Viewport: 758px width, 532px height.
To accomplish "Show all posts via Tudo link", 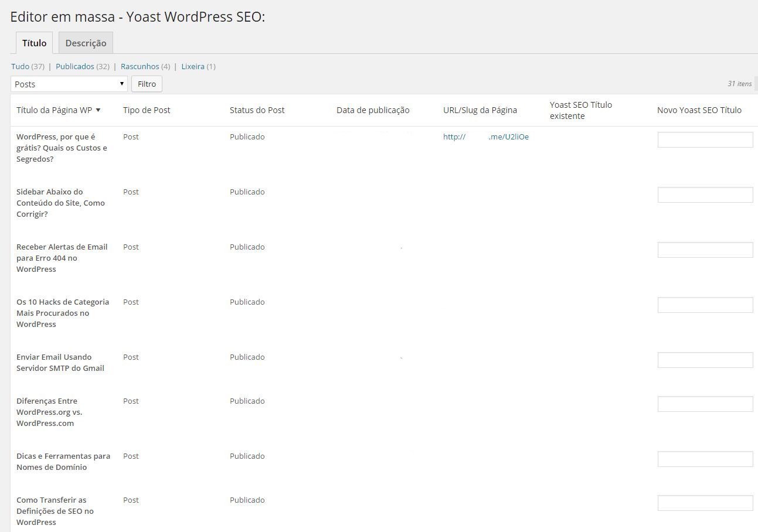I will pyautogui.click(x=20, y=66).
